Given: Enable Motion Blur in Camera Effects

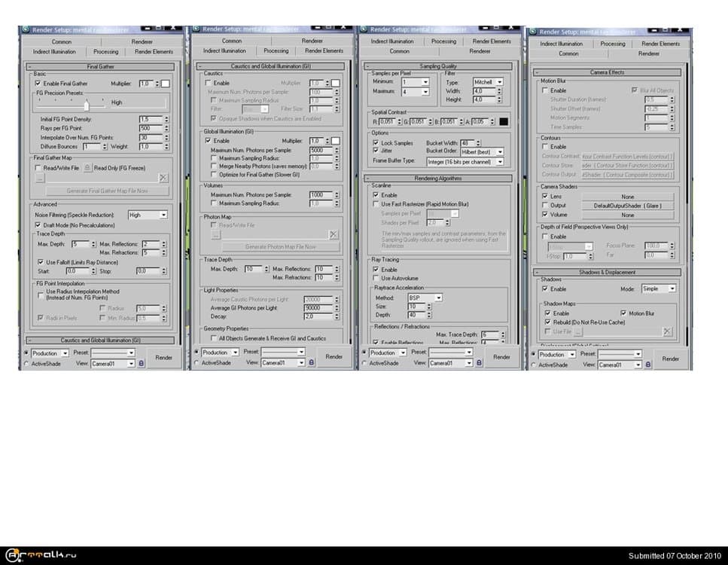Looking at the screenshot, I should pyautogui.click(x=547, y=89).
